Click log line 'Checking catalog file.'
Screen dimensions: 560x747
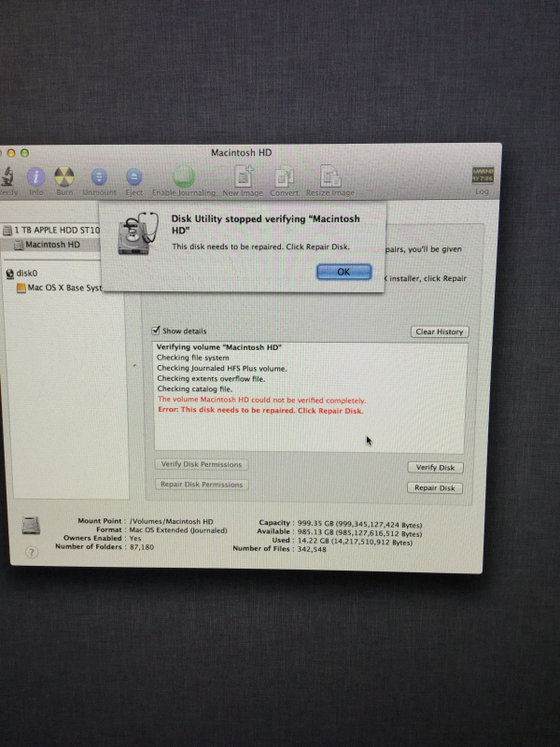pyautogui.click(x=195, y=389)
